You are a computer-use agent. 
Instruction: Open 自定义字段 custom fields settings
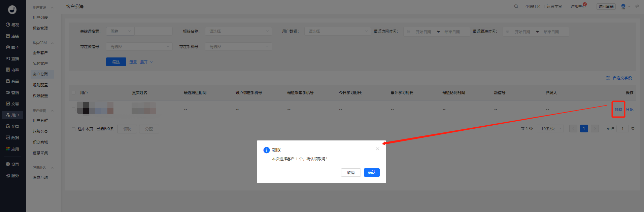(619, 78)
